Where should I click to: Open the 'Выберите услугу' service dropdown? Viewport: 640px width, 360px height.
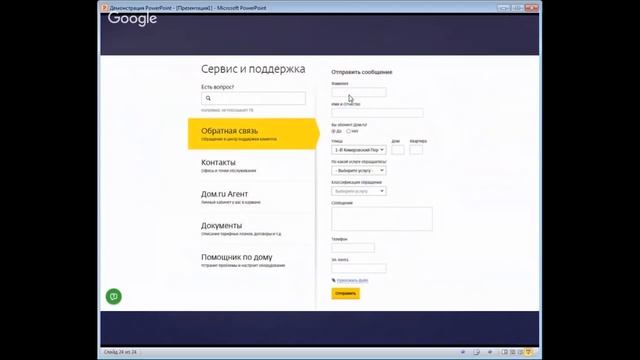[x=359, y=170]
